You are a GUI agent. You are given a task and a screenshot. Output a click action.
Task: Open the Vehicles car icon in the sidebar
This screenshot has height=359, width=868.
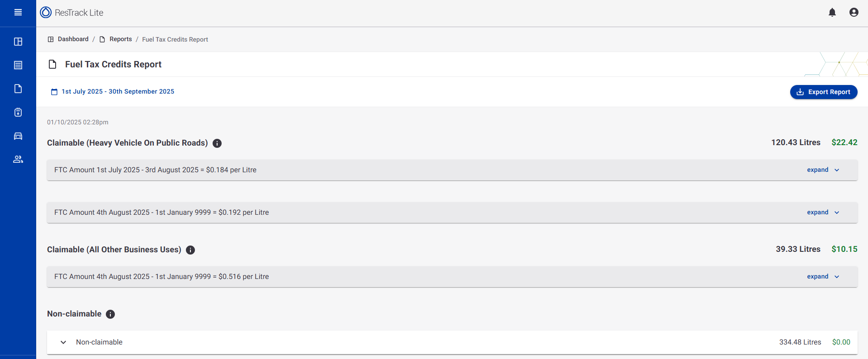click(18, 136)
